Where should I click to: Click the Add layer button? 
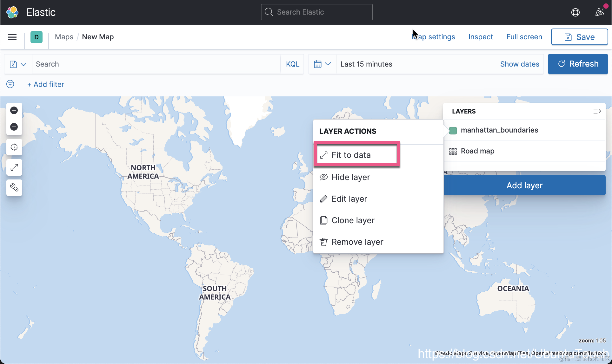(524, 185)
